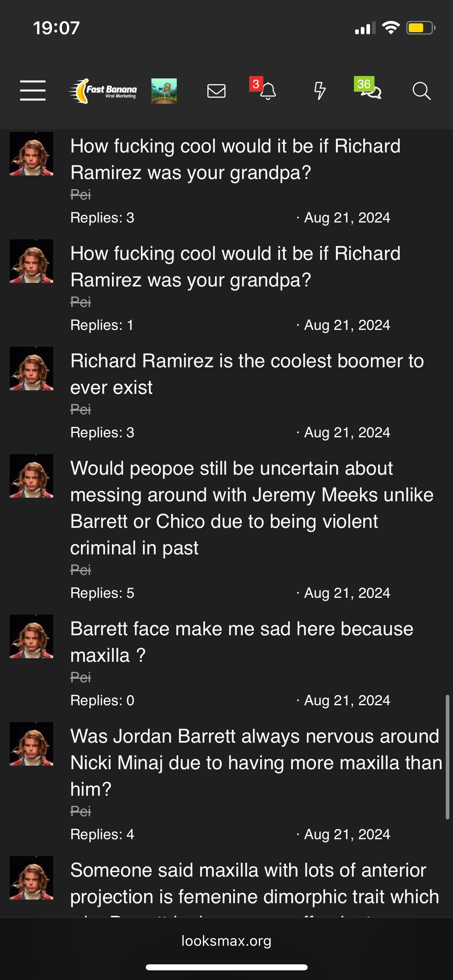The width and height of the screenshot is (453, 980).
Task: Tap the looksmax.org address bar
Action: point(226,941)
